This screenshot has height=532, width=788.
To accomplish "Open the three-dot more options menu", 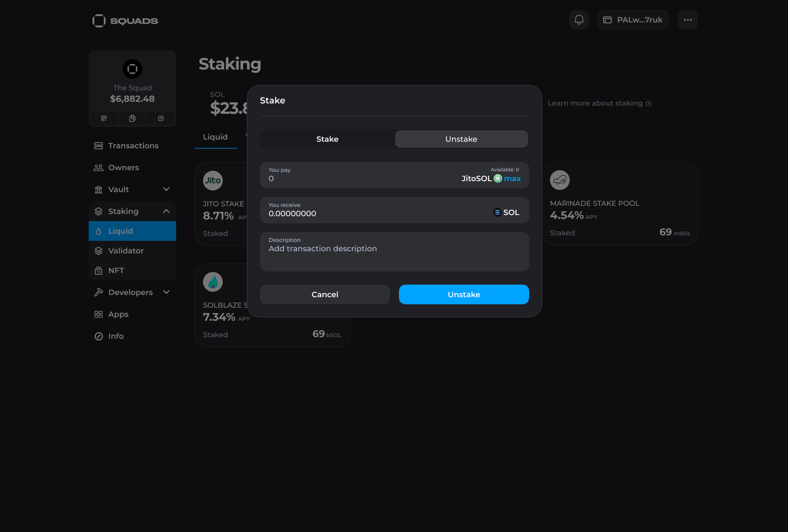I will coord(688,20).
